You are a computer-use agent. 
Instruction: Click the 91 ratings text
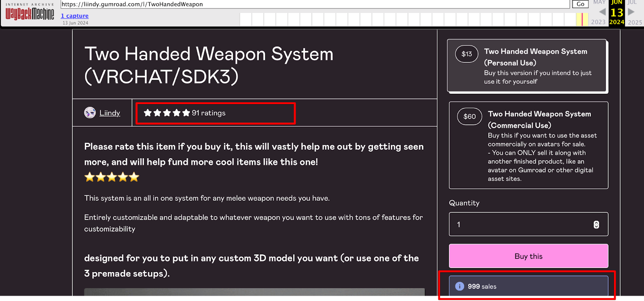tap(208, 113)
